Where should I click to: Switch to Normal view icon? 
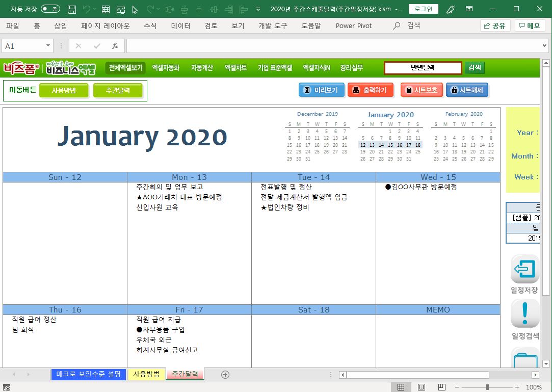coord(401,387)
